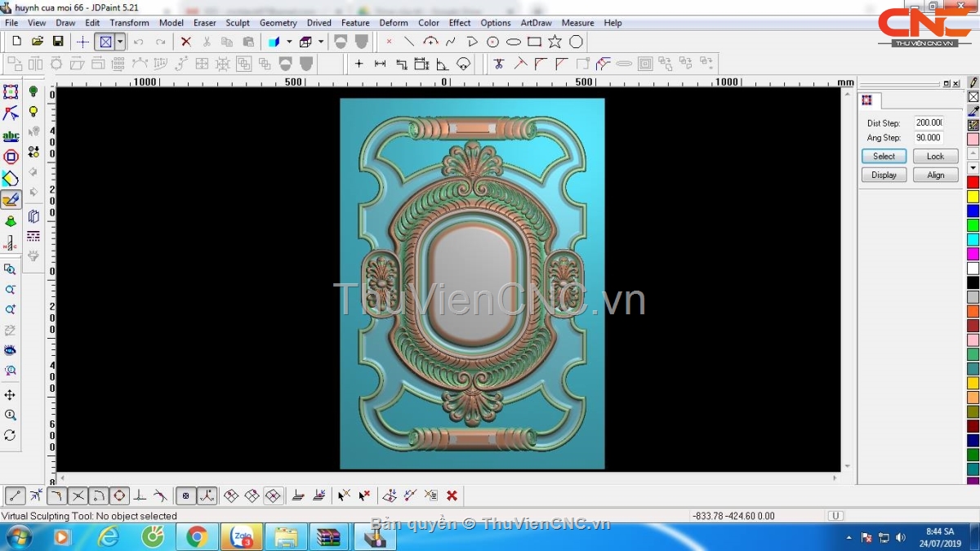The height and width of the screenshot is (551, 980).
Task: Click the blue shaded cube render icon
Action: pos(274,42)
